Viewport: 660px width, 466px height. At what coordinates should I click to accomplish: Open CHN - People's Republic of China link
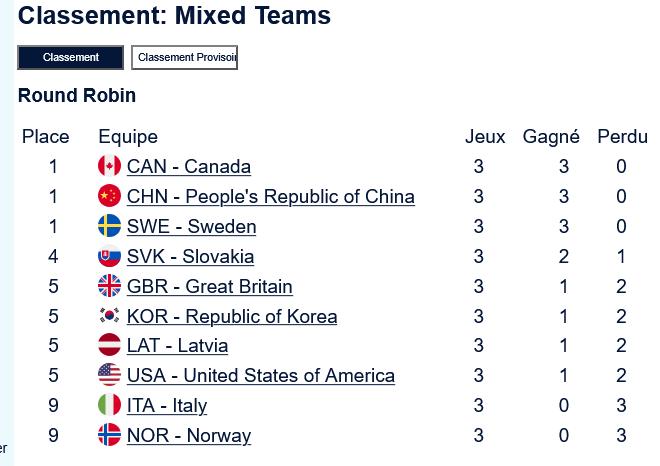coord(270,197)
